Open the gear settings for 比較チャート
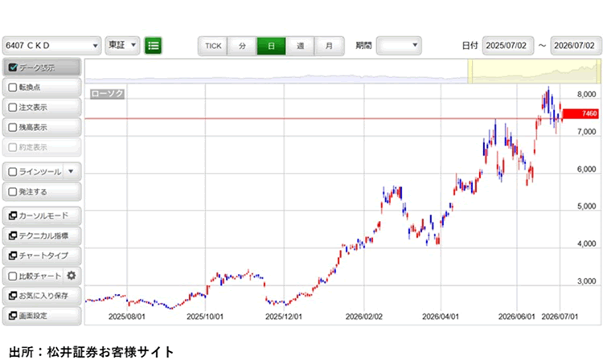The image size is (603, 364). pos(71,276)
